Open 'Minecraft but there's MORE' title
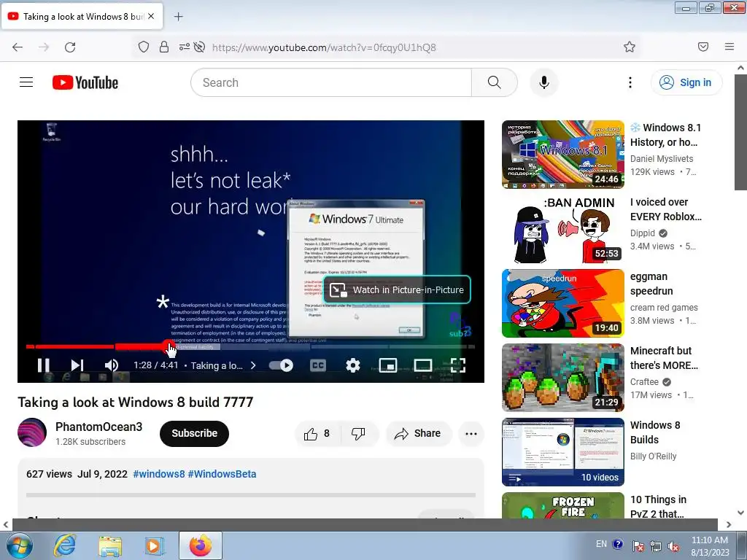 [x=664, y=358]
